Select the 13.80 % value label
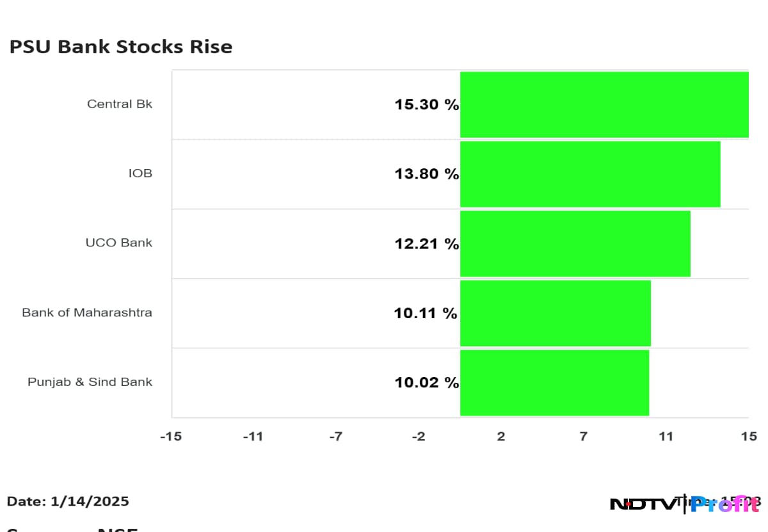Screen dimensions: 768x532 coord(426,174)
